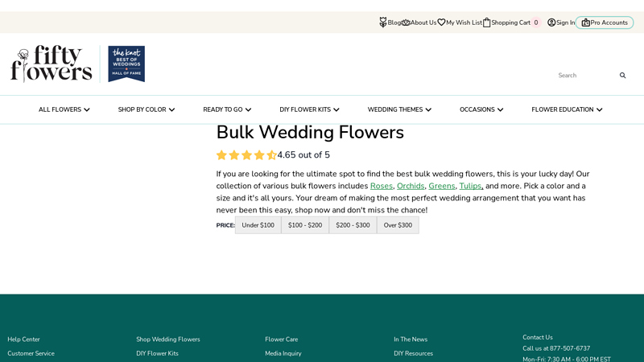The width and height of the screenshot is (644, 362).
Task: Open Customer Service footer link
Action: point(31,353)
